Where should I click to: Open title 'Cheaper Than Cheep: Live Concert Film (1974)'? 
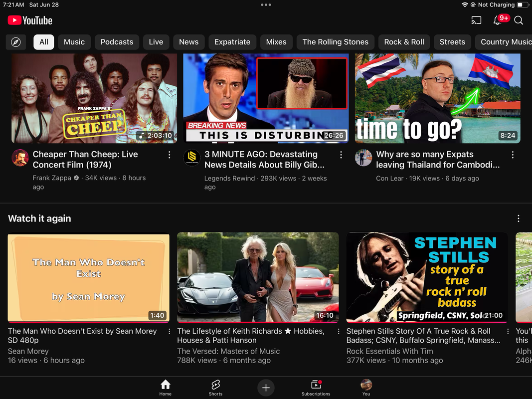pos(85,160)
